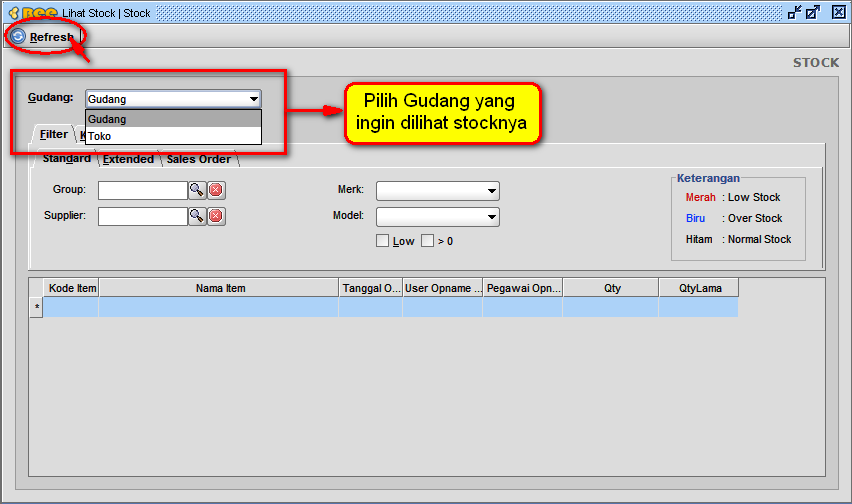Open the Group search magnifier icon
852x504 pixels.
coord(197,190)
